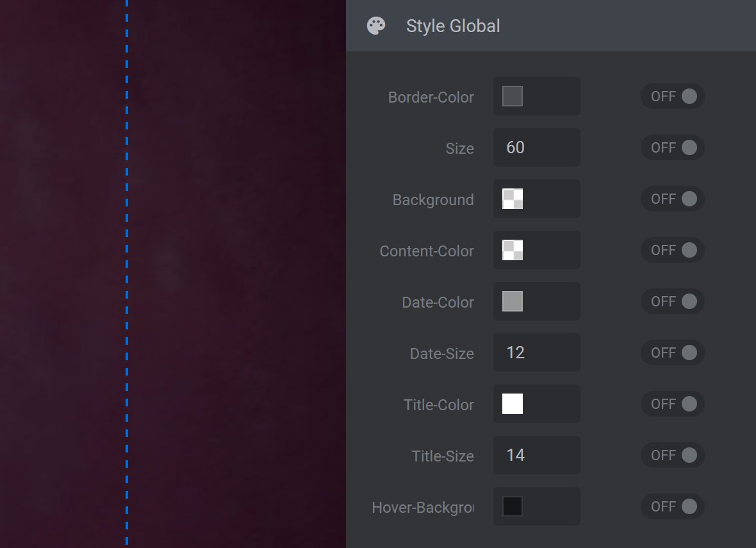Switch on the Hover-Background toggle
The height and width of the screenshot is (548, 756).
point(673,506)
